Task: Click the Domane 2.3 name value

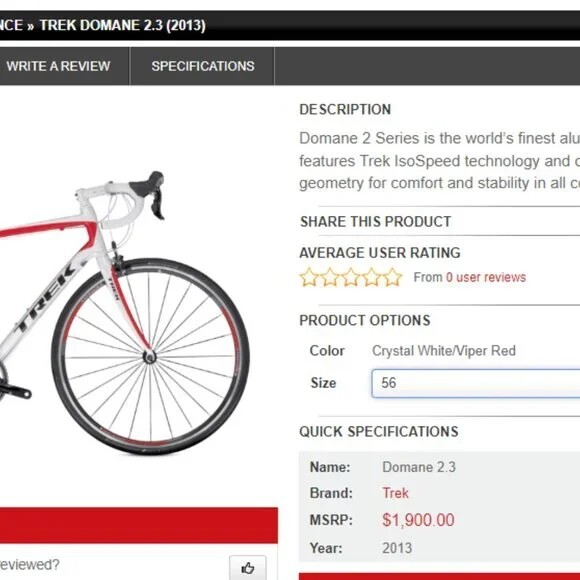Action: (419, 467)
